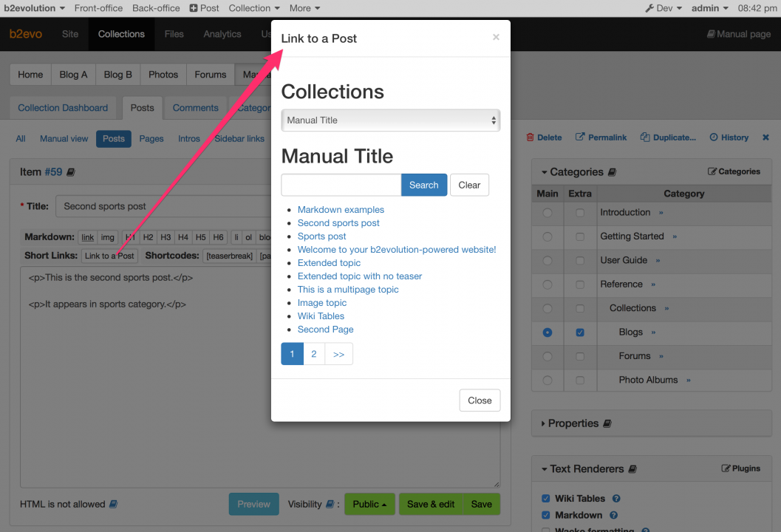Screen dimensions: 781x532
Task: Select Photo Albums main category radio
Action: [x=548, y=380]
